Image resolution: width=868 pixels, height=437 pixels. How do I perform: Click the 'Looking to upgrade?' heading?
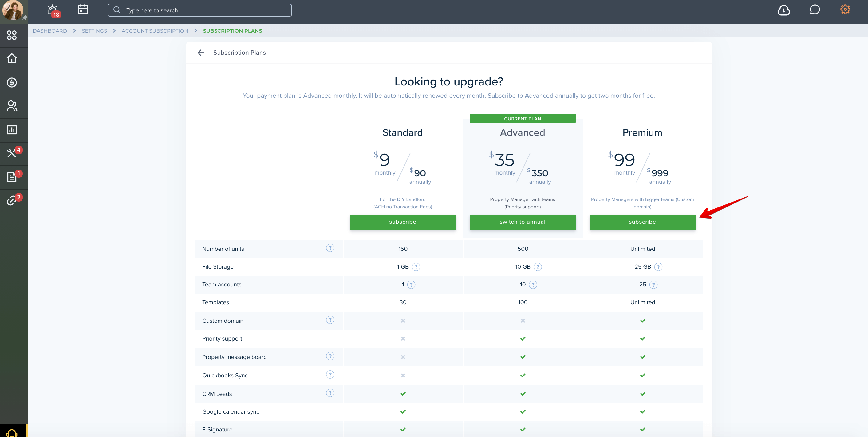point(449,82)
